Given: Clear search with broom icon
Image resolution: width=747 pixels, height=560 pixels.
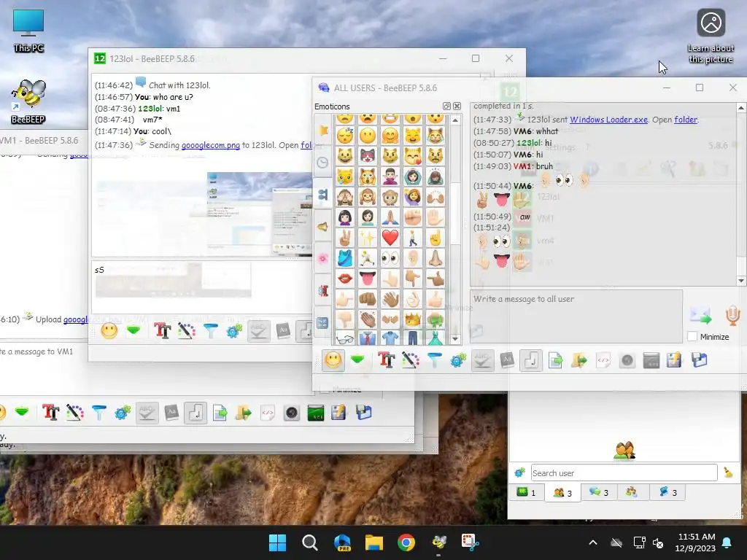Looking at the screenshot, I should [729, 472].
